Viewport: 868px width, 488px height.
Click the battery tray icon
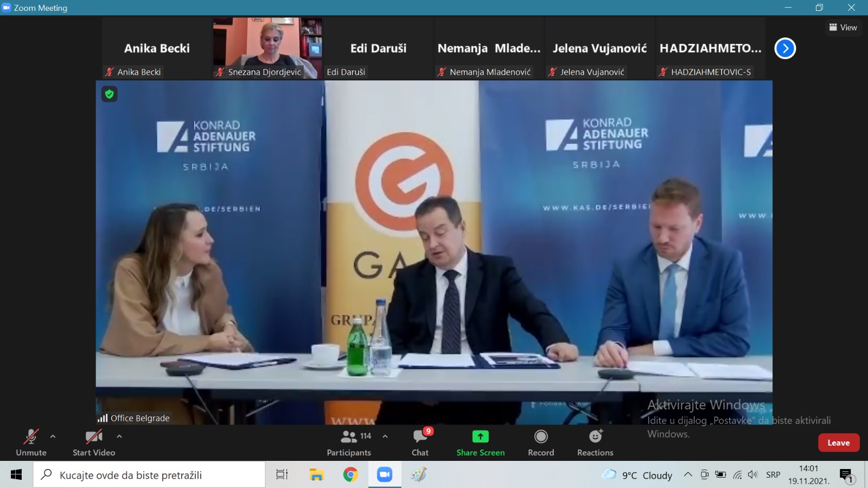(720, 474)
